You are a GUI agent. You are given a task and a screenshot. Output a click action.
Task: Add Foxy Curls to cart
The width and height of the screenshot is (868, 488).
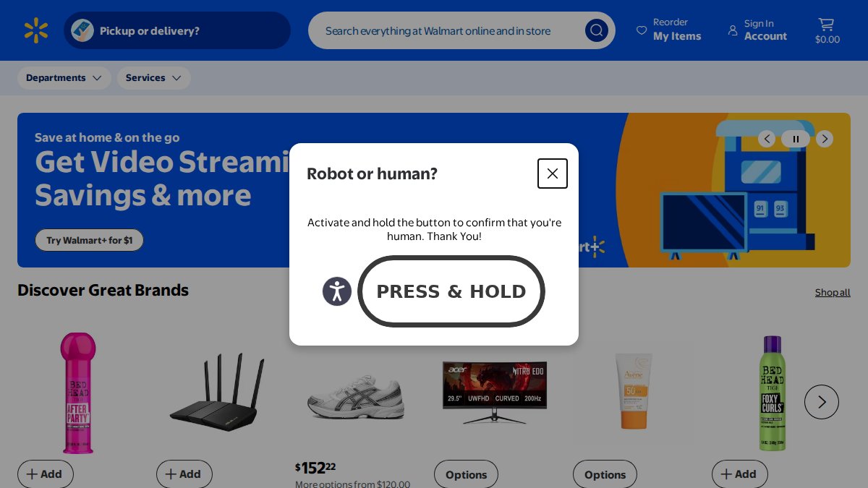740,474
